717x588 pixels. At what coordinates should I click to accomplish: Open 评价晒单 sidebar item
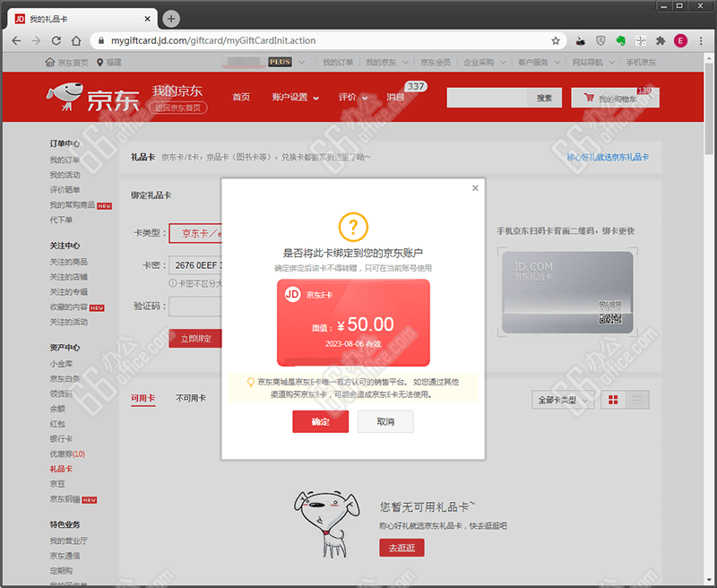[x=65, y=190]
